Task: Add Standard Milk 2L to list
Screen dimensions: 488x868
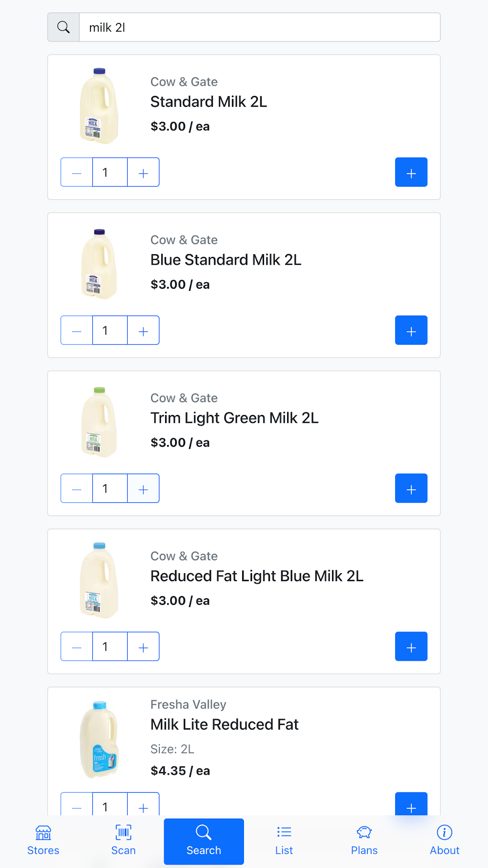Action: (411, 172)
